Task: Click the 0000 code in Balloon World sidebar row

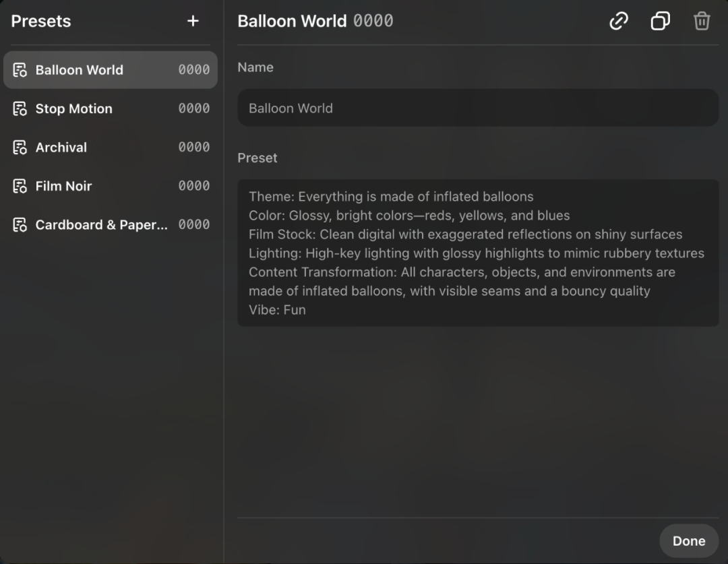Action: [x=194, y=69]
